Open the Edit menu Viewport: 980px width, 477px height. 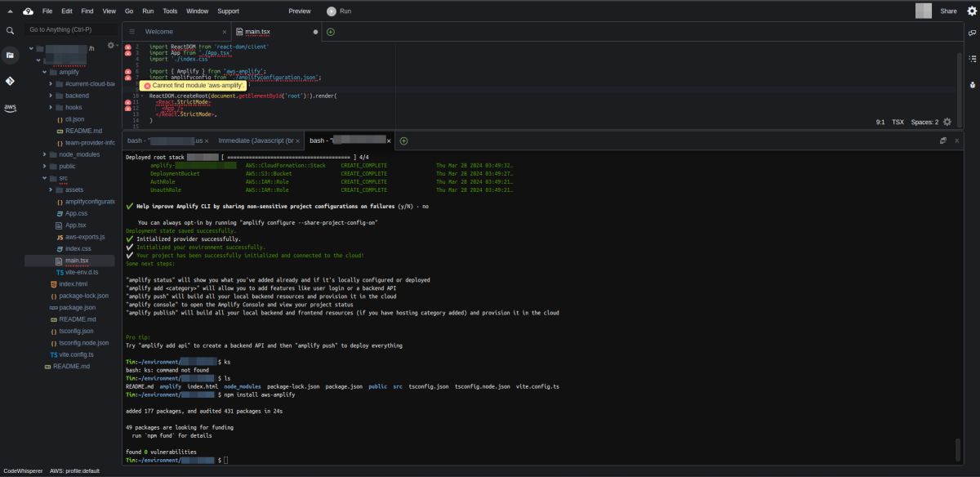[67, 11]
